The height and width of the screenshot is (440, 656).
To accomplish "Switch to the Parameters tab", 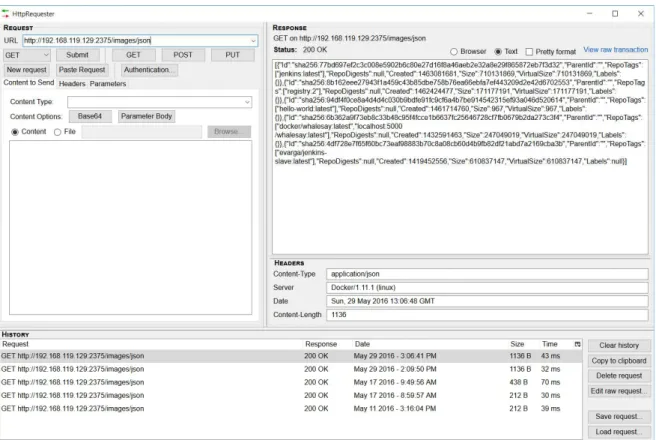I will [x=108, y=84].
